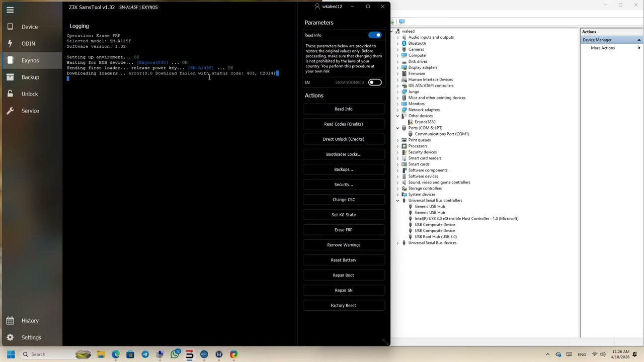Open the Unlock section in sidebar

point(30,94)
